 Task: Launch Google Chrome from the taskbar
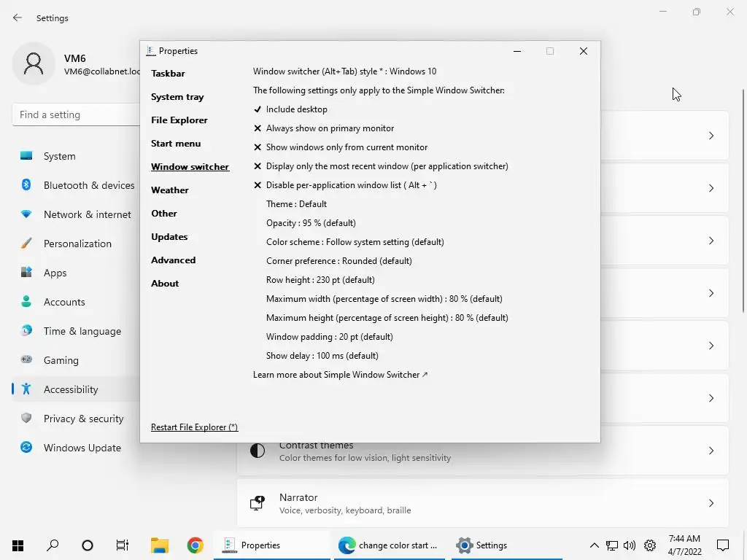coord(195,545)
